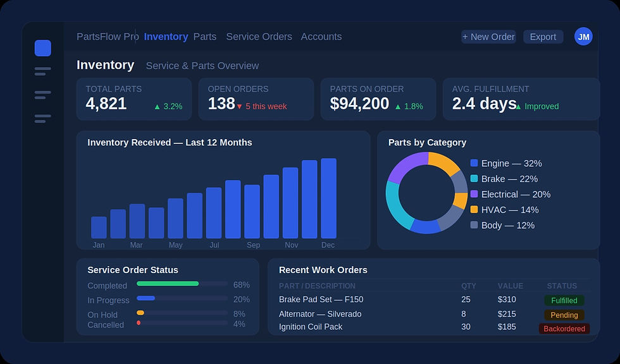Image resolution: width=620 pixels, height=364 pixels.
Task: Click the Engine legend color swatch
Action: tap(474, 163)
